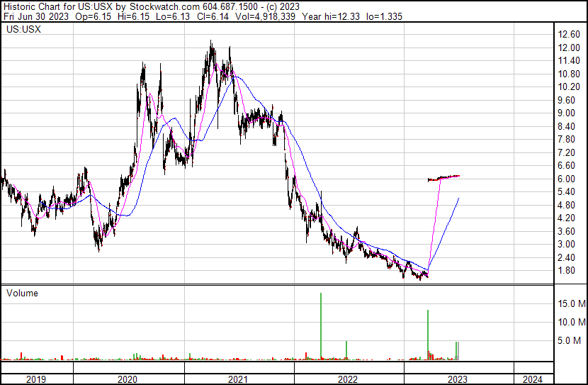Click the 11.40 price axis value
This screenshot has width=588, height=385.
[569, 61]
